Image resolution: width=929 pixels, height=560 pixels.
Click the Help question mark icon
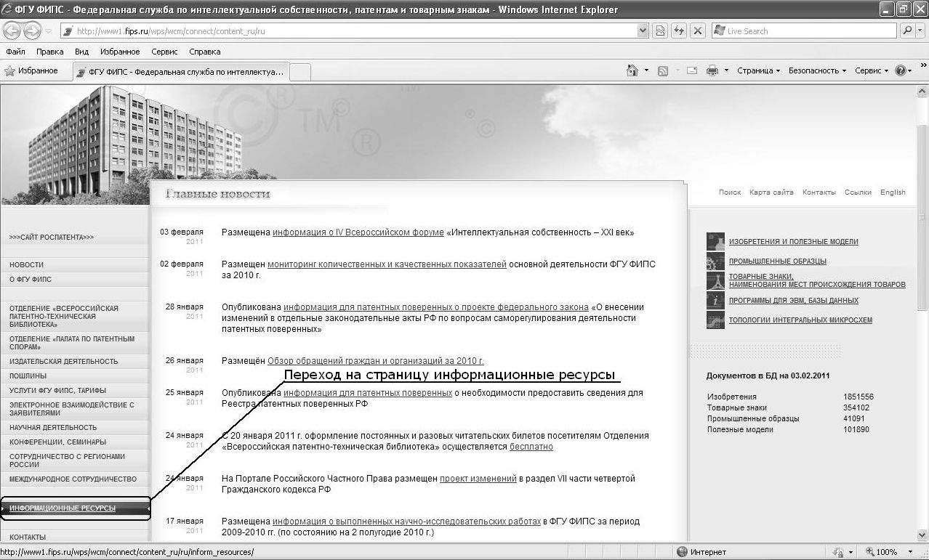coord(901,70)
